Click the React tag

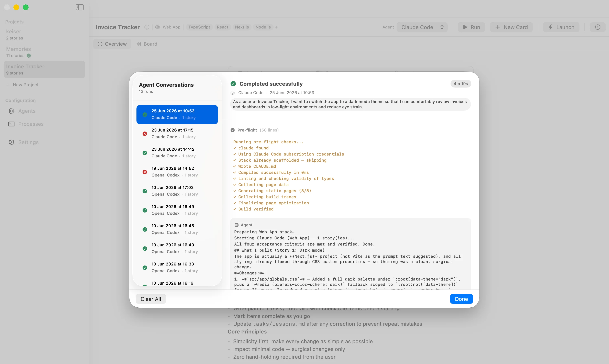pyautogui.click(x=222, y=27)
